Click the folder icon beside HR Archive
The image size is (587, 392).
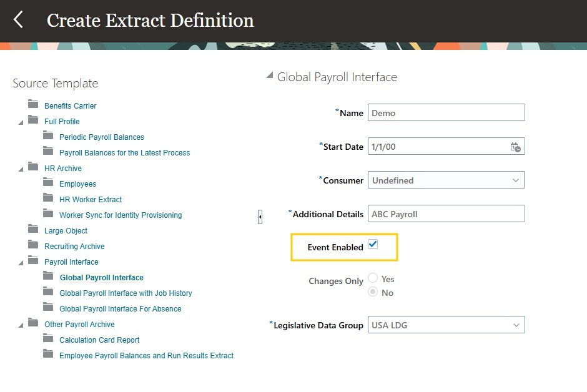pos(33,168)
